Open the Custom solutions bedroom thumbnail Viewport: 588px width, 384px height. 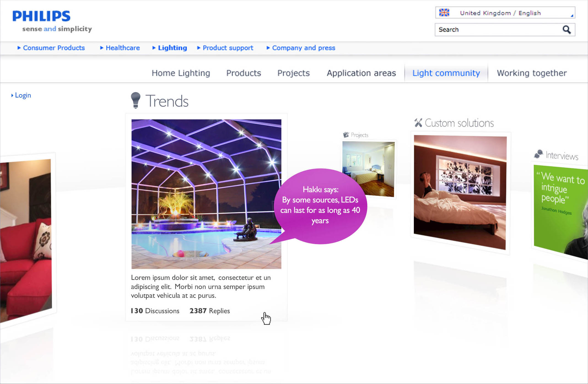[460, 192]
